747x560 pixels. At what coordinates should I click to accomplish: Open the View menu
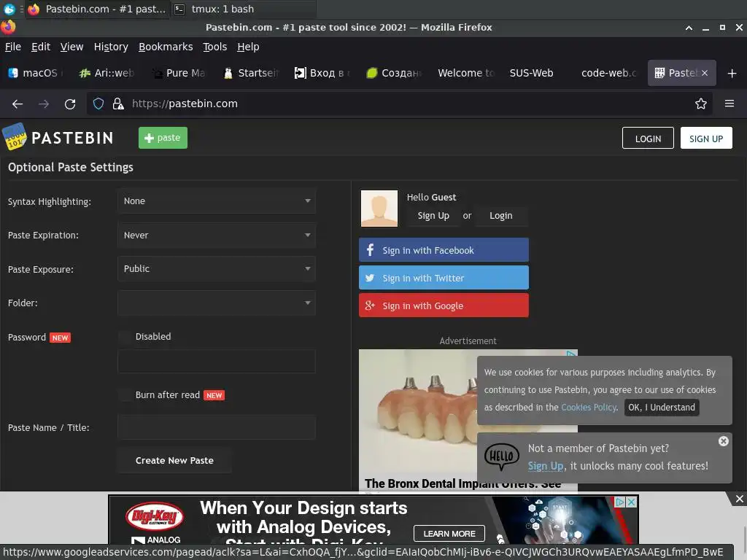tap(72, 47)
